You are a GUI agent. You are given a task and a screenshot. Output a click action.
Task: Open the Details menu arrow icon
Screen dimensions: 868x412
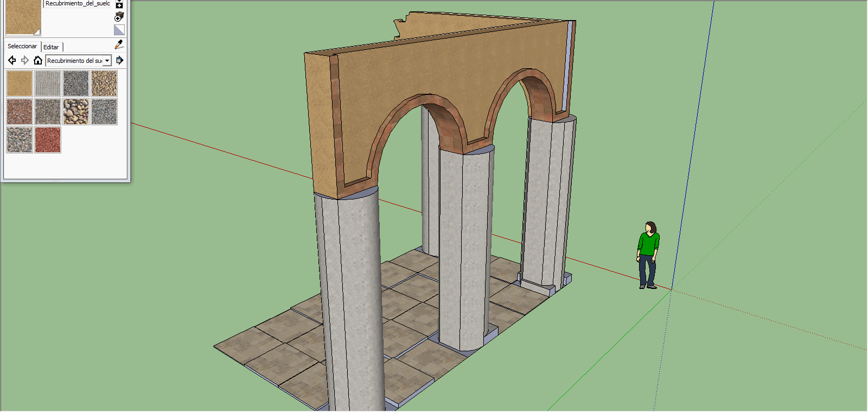coord(120,60)
